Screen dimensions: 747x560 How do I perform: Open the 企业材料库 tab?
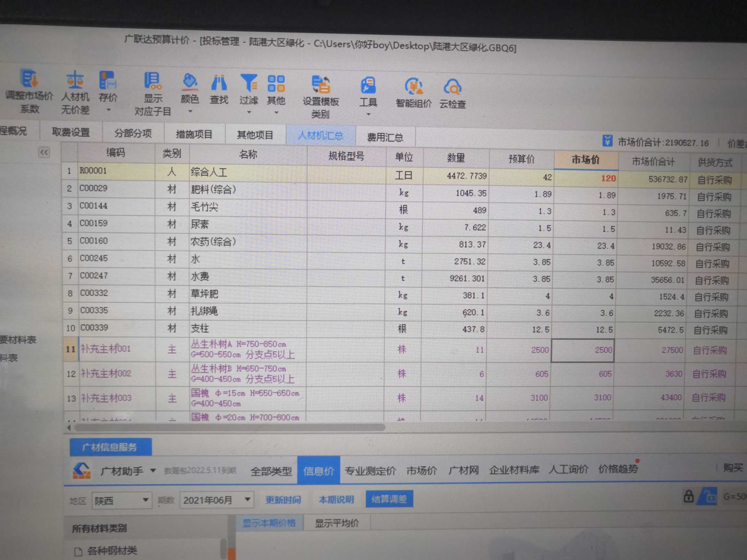[514, 470]
